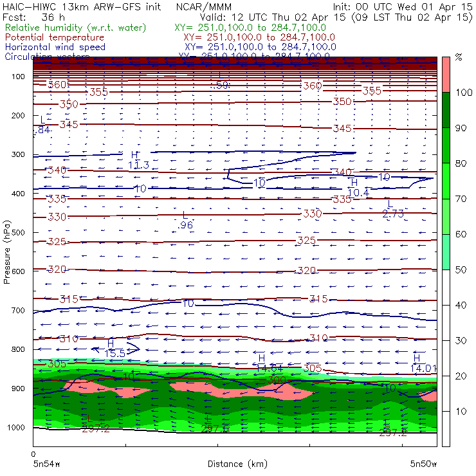This screenshot has width=476, height=476.
Task: Click the '5n50w' end coordinate label
Action: pyautogui.click(x=423, y=464)
